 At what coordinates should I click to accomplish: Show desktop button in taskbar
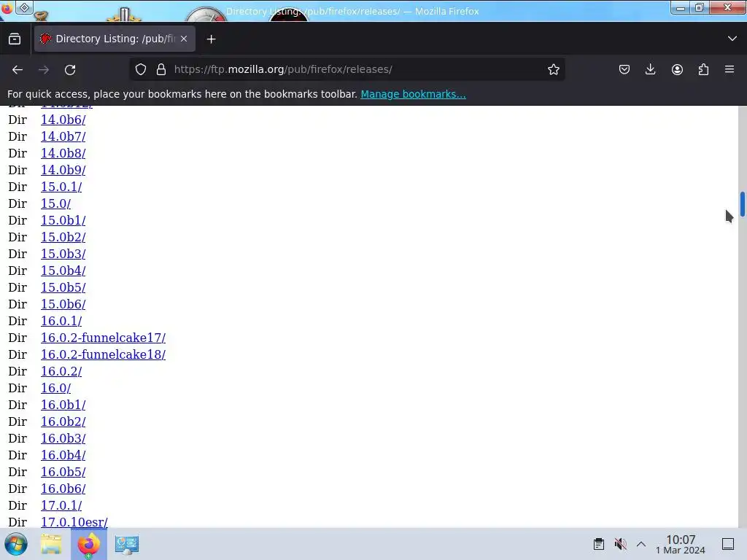click(x=728, y=544)
